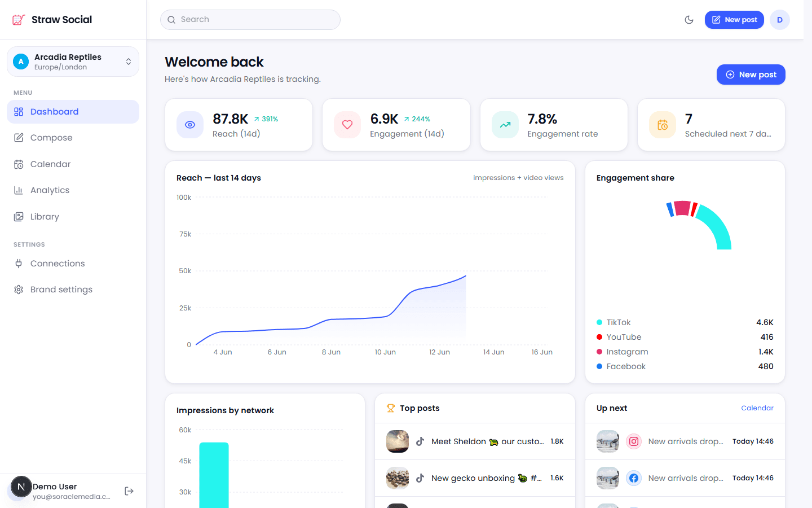
Task: Click the Scheduled calendar icon
Action: pos(663,125)
